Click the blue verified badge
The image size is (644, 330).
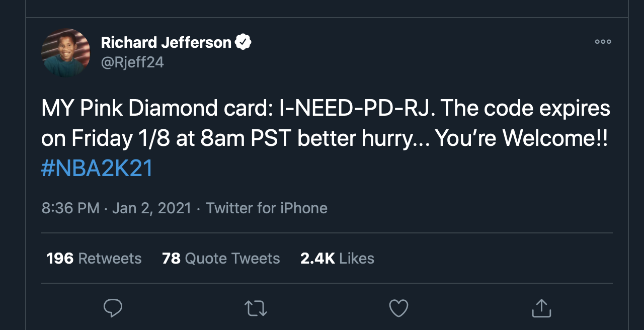point(244,42)
